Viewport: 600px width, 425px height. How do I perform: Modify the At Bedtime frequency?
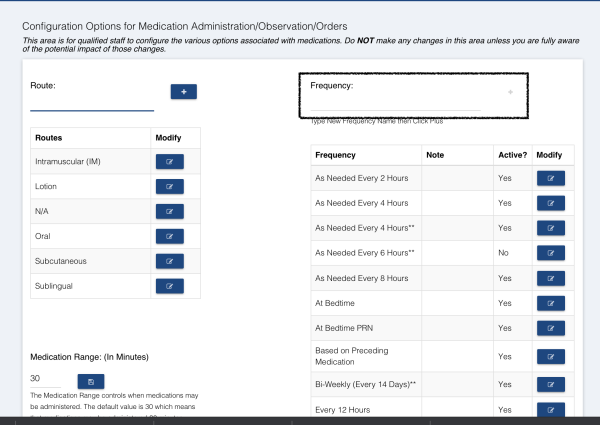(x=550, y=303)
